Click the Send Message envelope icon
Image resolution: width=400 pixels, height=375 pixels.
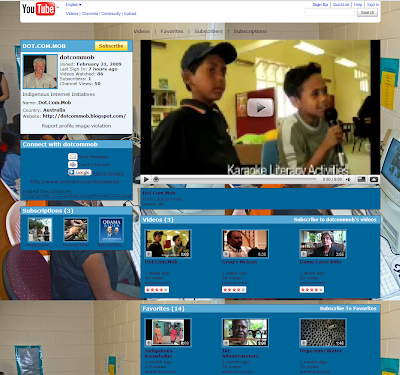[x=73, y=156]
